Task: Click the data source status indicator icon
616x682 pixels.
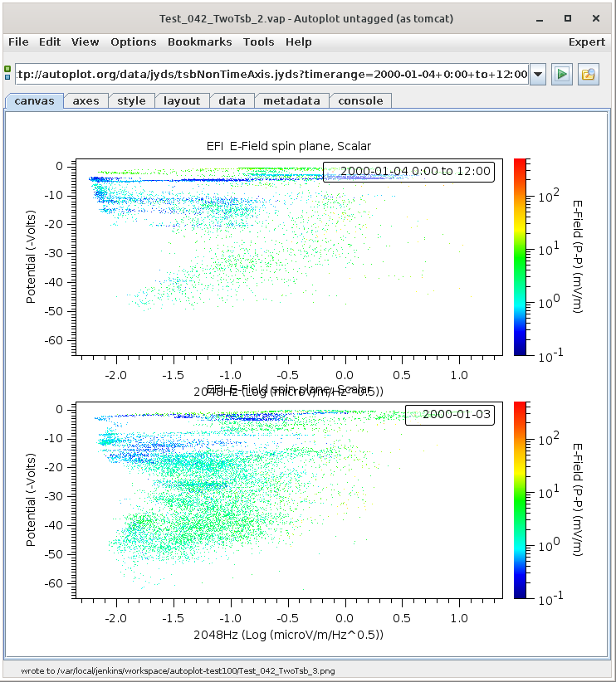Action: pyautogui.click(x=7, y=74)
